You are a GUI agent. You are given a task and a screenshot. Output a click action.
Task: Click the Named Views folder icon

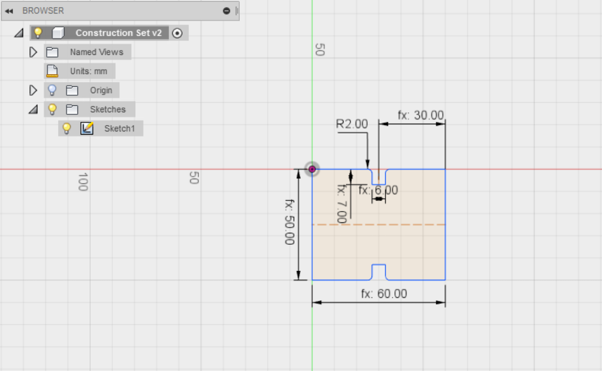pyautogui.click(x=52, y=52)
